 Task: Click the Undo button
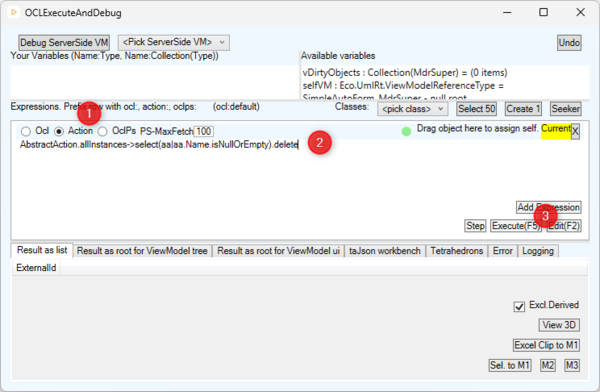(569, 42)
